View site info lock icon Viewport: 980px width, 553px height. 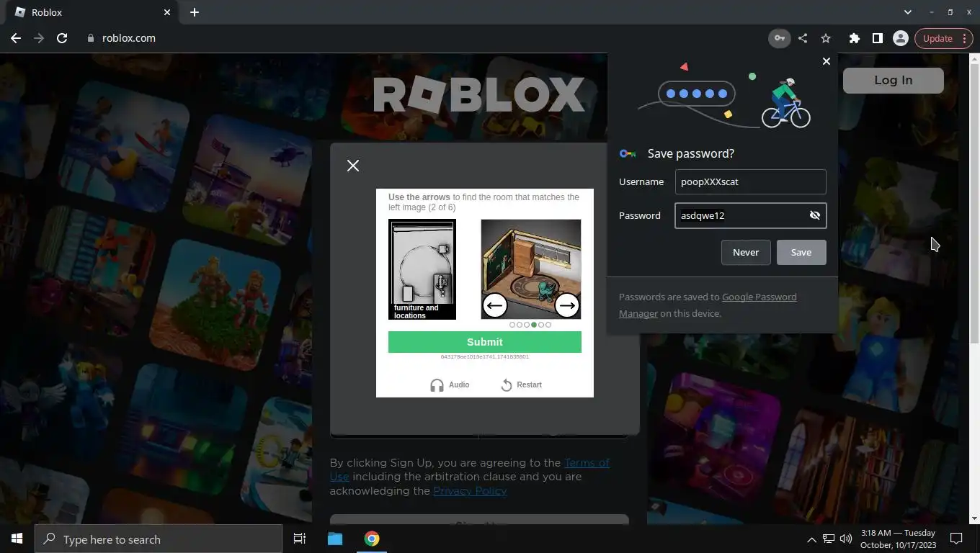click(x=91, y=38)
